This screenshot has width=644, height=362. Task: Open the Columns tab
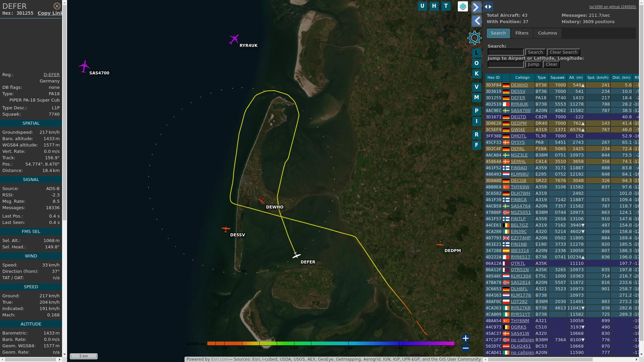(x=547, y=33)
